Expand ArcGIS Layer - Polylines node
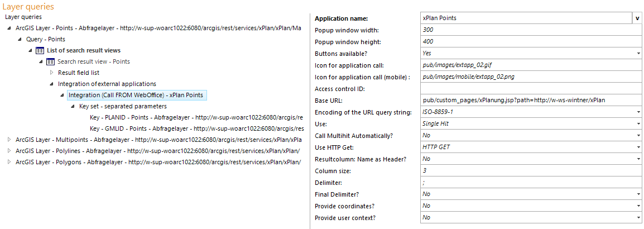The width and height of the screenshot is (644, 229). [9, 151]
